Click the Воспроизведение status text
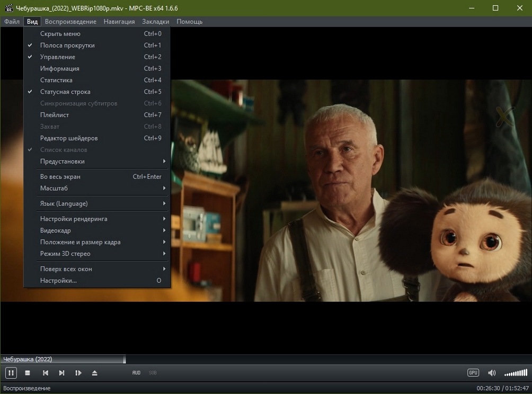 pyautogui.click(x=27, y=388)
